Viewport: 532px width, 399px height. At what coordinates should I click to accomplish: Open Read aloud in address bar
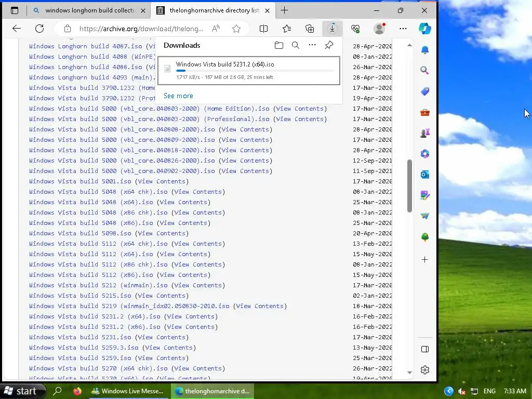pyautogui.click(x=216, y=29)
